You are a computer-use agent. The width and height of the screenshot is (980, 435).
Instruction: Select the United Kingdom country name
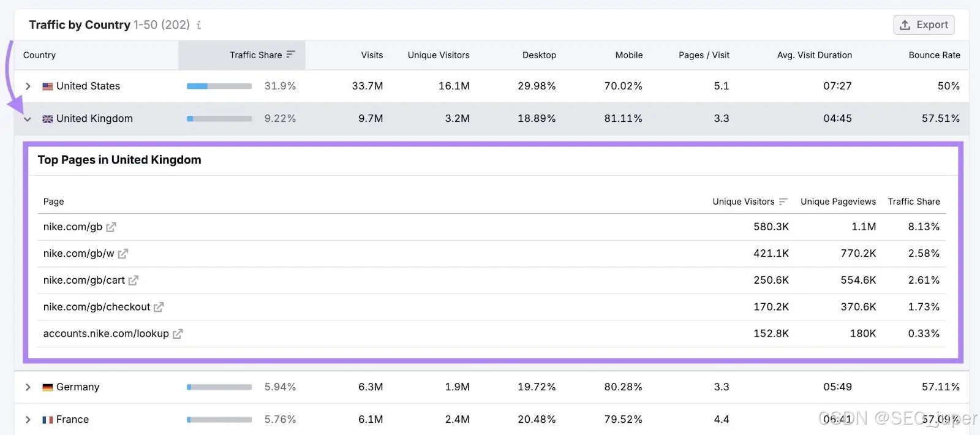[x=94, y=119]
